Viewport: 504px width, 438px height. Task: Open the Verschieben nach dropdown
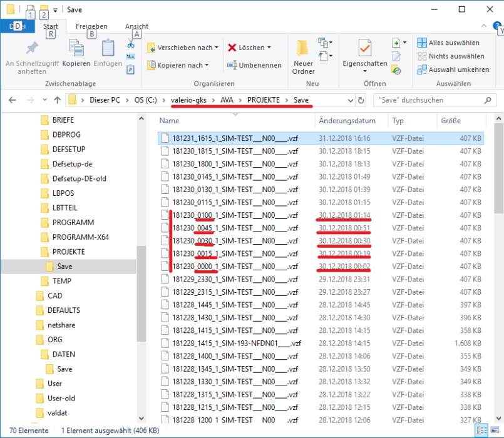pyautogui.click(x=183, y=48)
